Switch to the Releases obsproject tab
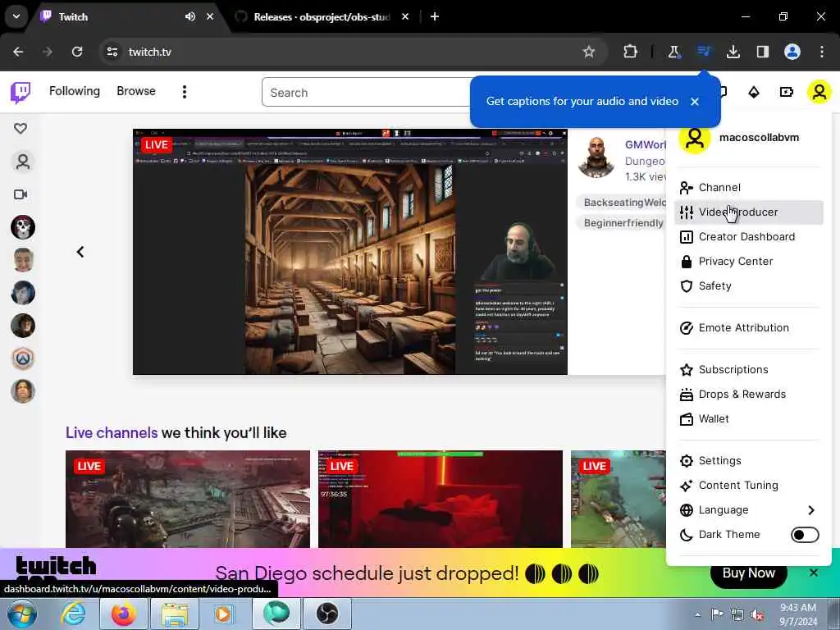This screenshot has height=630, width=840. [x=322, y=16]
